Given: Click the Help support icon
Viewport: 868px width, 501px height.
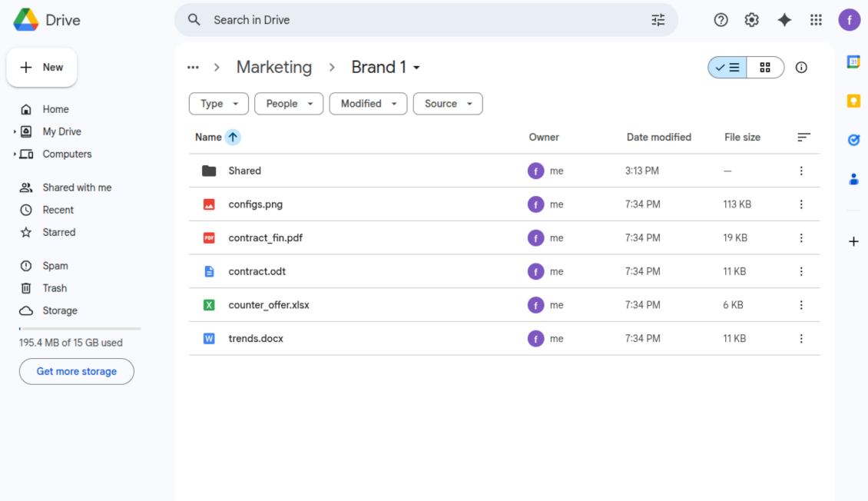Looking at the screenshot, I should tap(721, 20).
